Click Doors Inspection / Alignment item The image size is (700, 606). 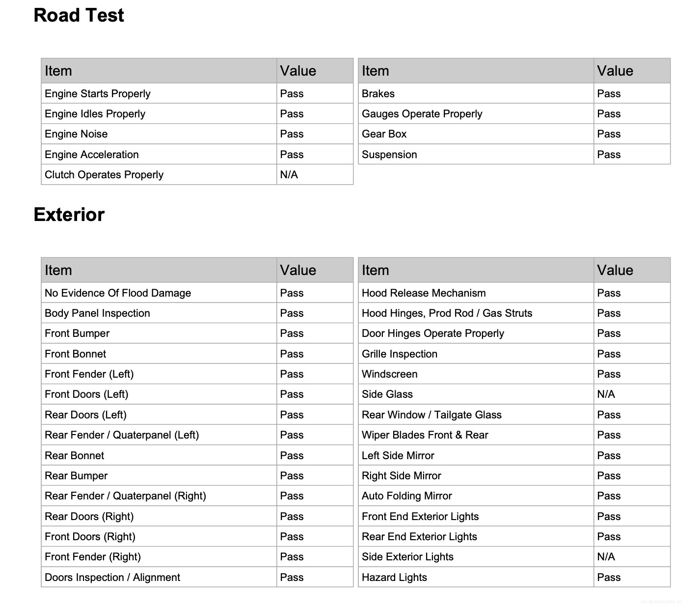click(x=112, y=578)
